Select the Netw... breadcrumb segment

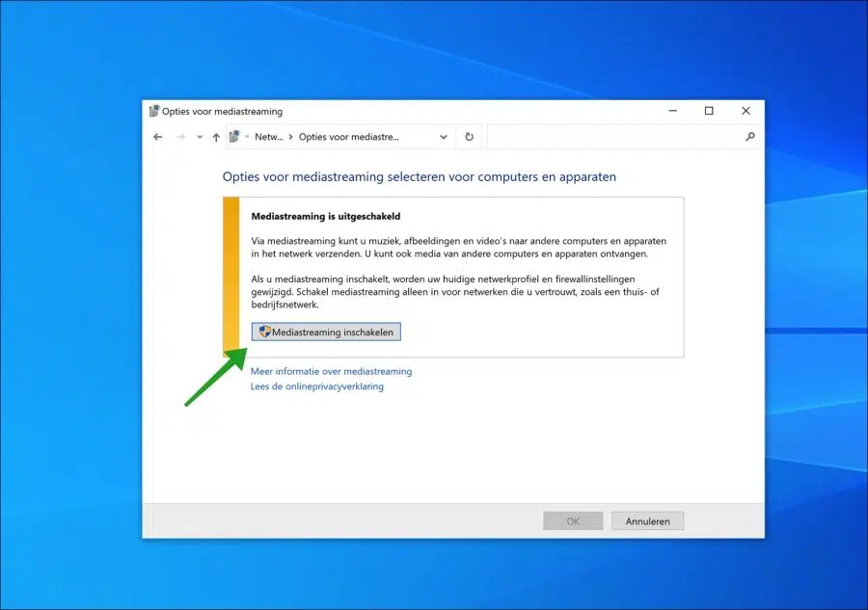(268, 137)
